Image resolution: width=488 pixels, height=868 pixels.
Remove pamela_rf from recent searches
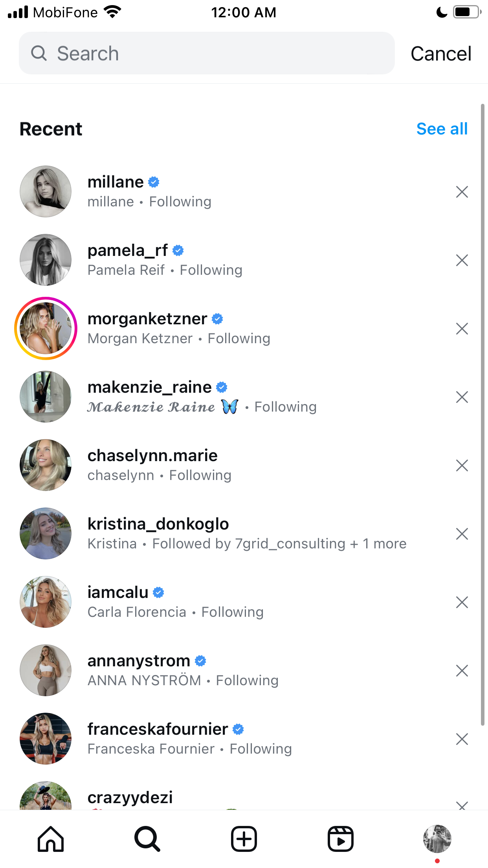462,260
